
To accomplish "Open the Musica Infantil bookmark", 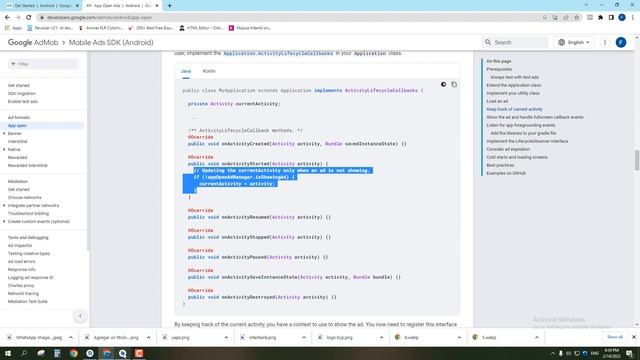I will pyautogui.click(x=250, y=28).
